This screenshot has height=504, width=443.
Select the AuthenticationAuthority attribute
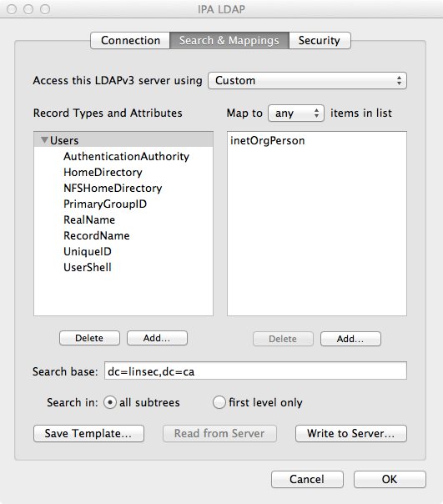coord(126,157)
